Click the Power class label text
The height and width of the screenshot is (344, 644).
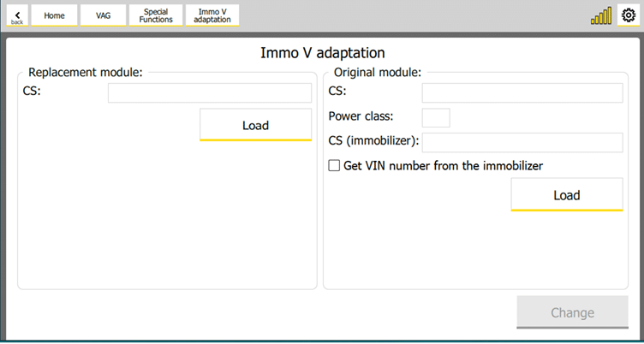[x=361, y=117]
